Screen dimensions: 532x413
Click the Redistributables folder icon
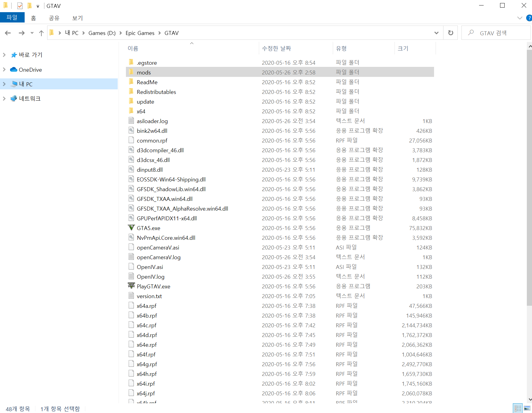[x=131, y=91]
